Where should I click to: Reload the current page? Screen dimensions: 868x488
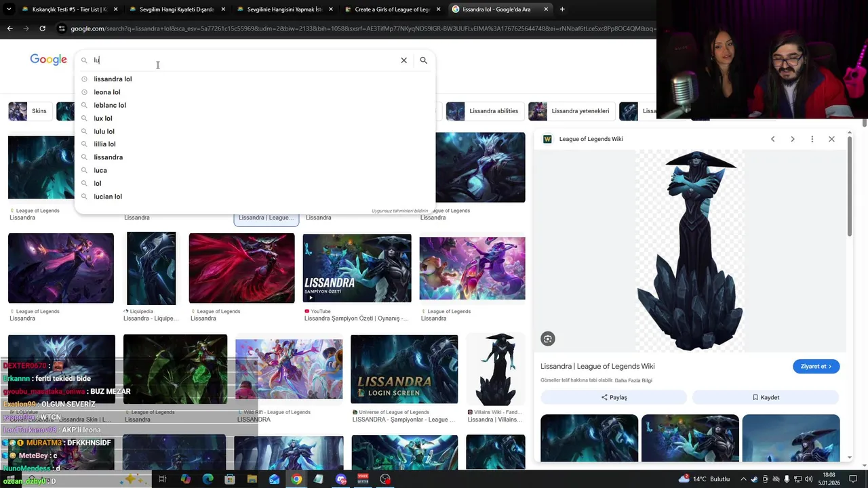coord(42,28)
